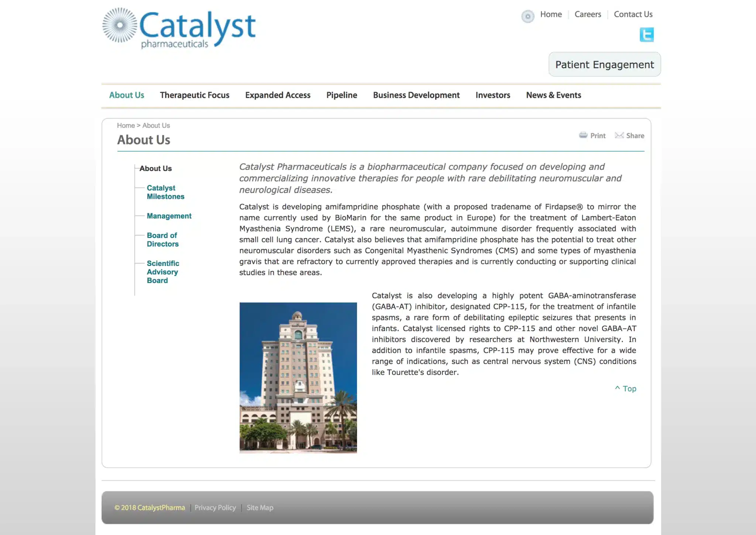Open the News & Events menu
The height and width of the screenshot is (535, 756).
[x=553, y=95]
